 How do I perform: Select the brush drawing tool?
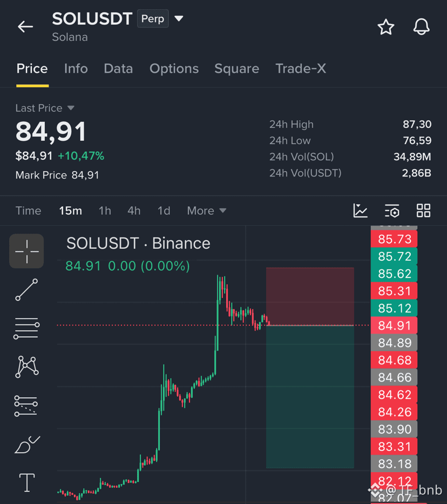(28, 445)
